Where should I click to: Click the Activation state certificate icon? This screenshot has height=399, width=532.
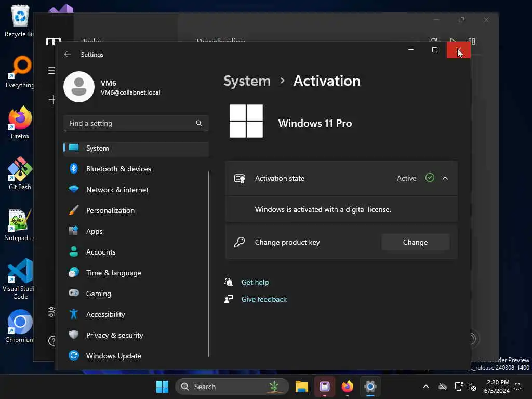point(240,179)
